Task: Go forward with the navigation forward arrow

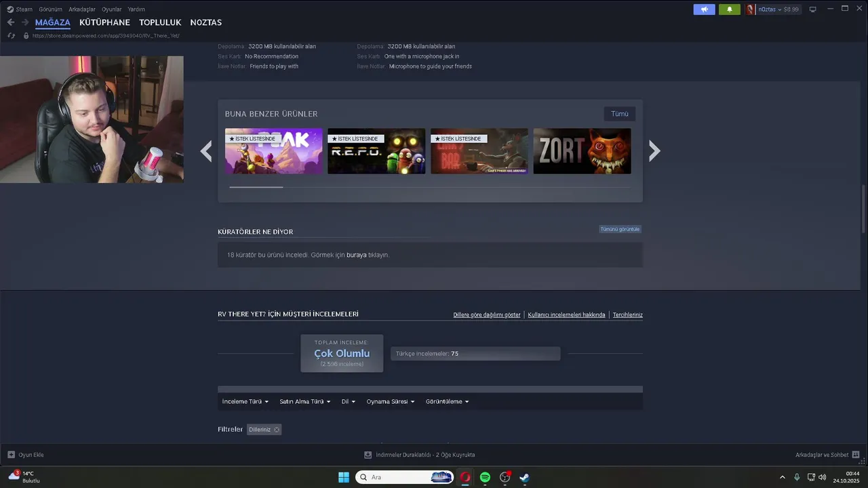Action: coord(25,22)
